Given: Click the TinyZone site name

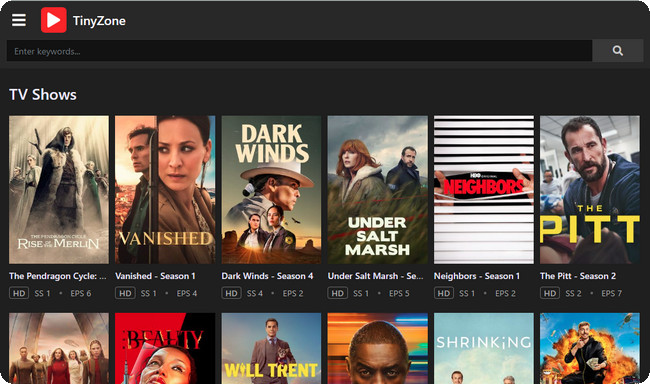Looking at the screenshot, I should [99, 21].
